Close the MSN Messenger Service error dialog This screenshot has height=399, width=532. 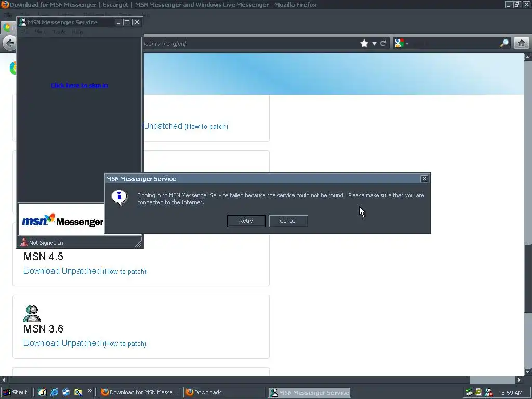pyautogui.click(x=424, y=179)
